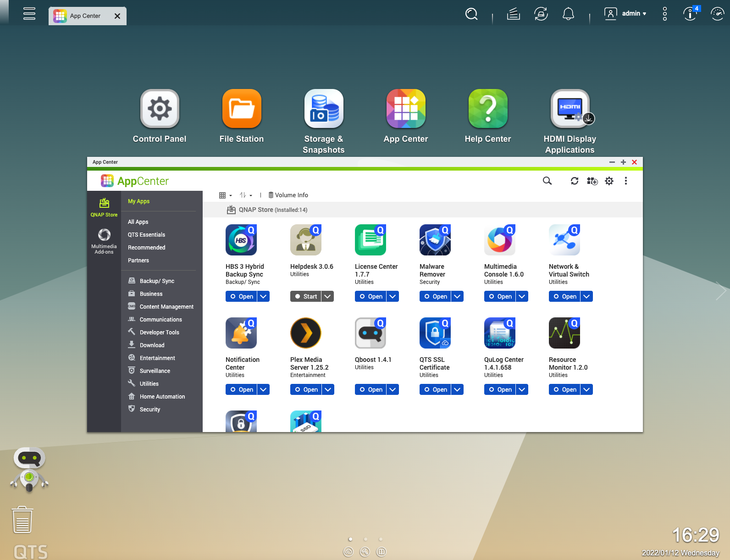Select the second desktop page dot
This screenshot has width=730, height=560.
pyautogui.click(x=365, y=539)
